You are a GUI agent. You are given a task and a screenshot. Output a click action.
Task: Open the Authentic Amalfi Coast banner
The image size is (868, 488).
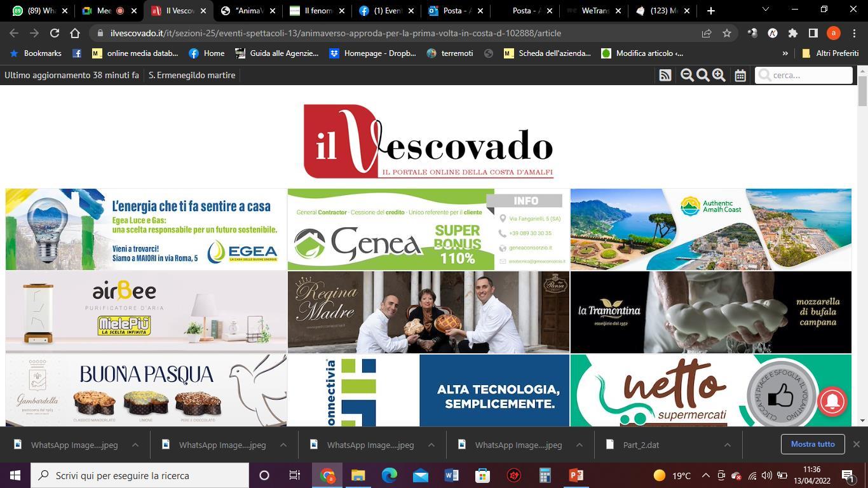coord(711,229)
